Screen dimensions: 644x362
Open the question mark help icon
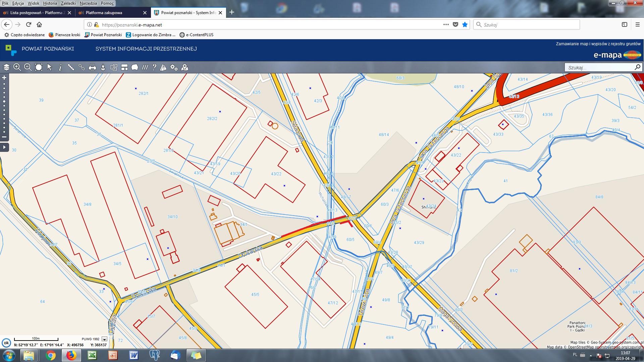point(154,67)
